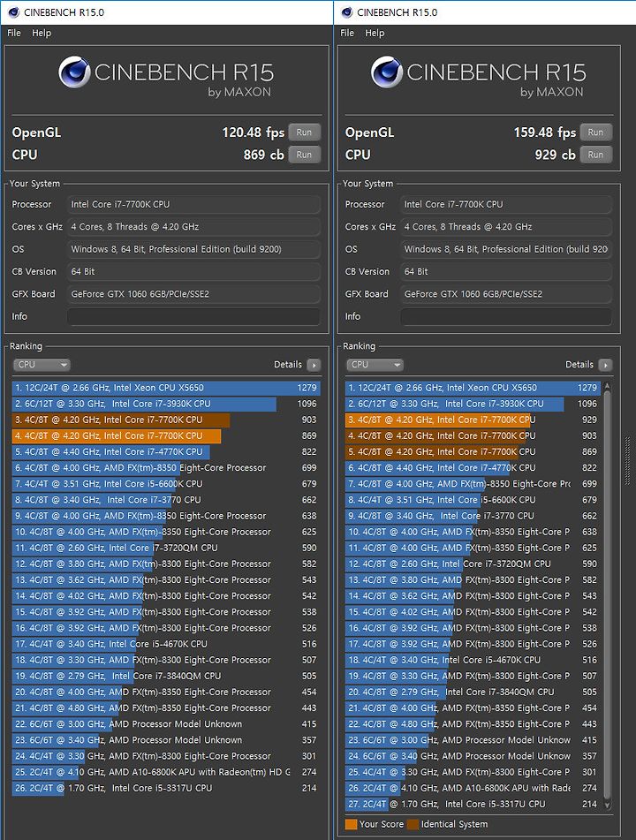The image size is (636, 840).
Task: Open File menu in right Cinebench window
Action: (347, 33)
